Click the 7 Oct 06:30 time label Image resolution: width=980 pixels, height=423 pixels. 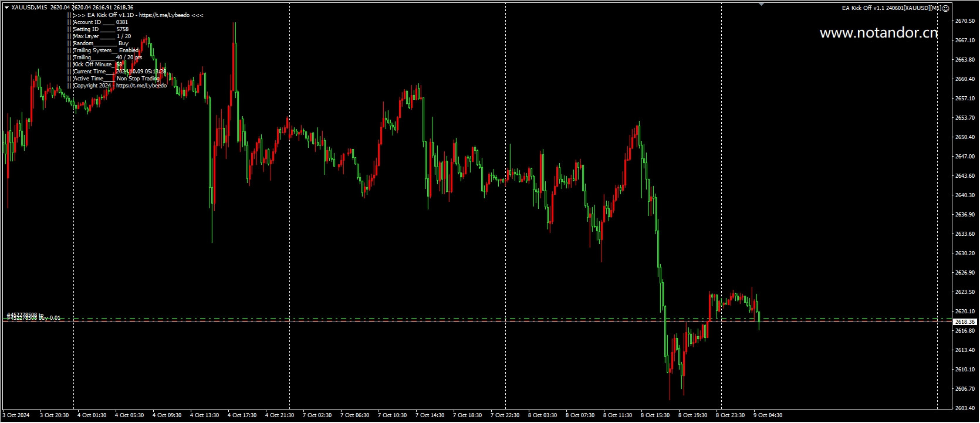coord(355,415)
